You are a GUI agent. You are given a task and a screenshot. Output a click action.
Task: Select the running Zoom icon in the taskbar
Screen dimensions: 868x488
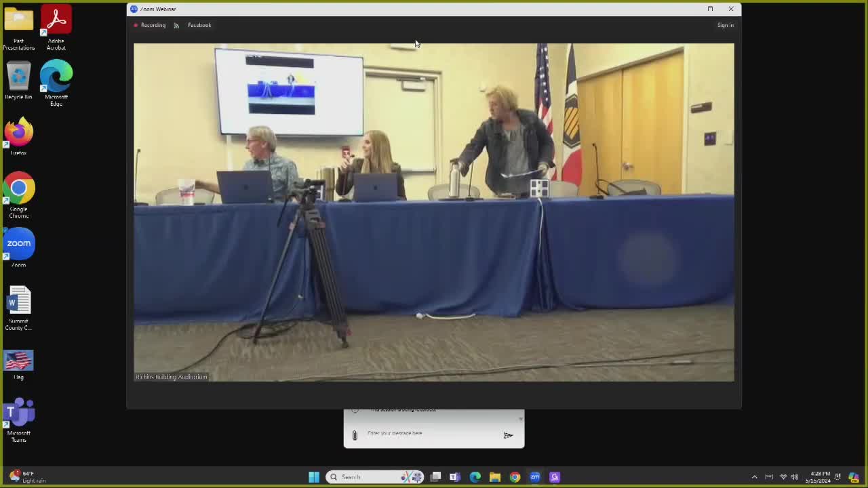click(535, 476)
